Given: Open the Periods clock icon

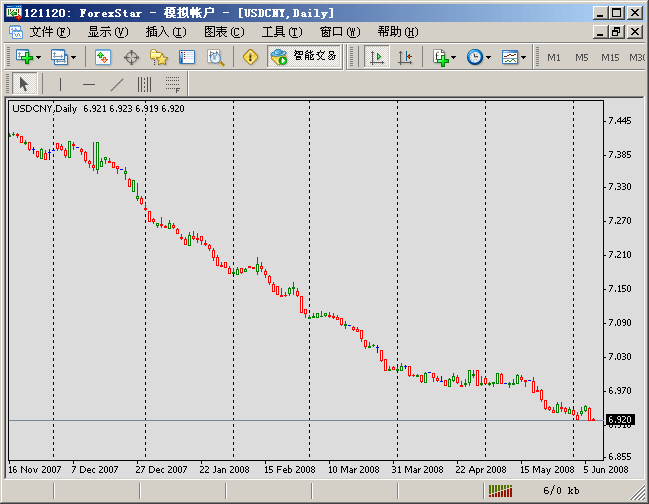Looking at the screenshot, I should click(475, 57).
